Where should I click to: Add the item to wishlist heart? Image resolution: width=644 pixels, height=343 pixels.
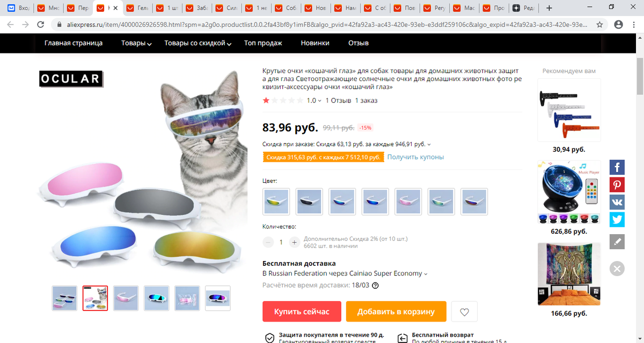[x=464, y=312]
